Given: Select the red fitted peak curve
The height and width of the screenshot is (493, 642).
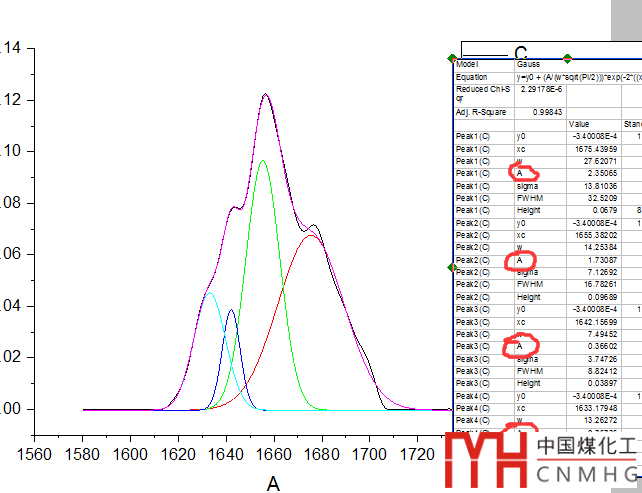Looking at the screenshot, I should 312,236.
